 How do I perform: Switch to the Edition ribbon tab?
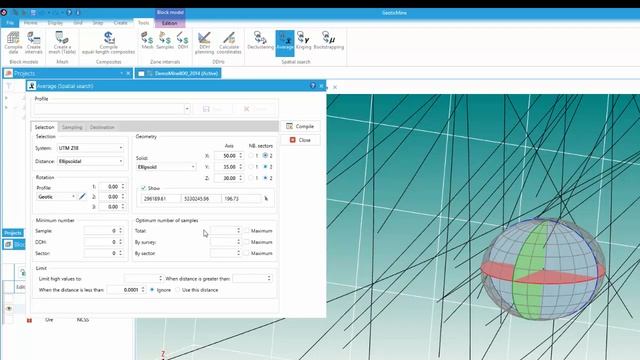tap(169, 23)
